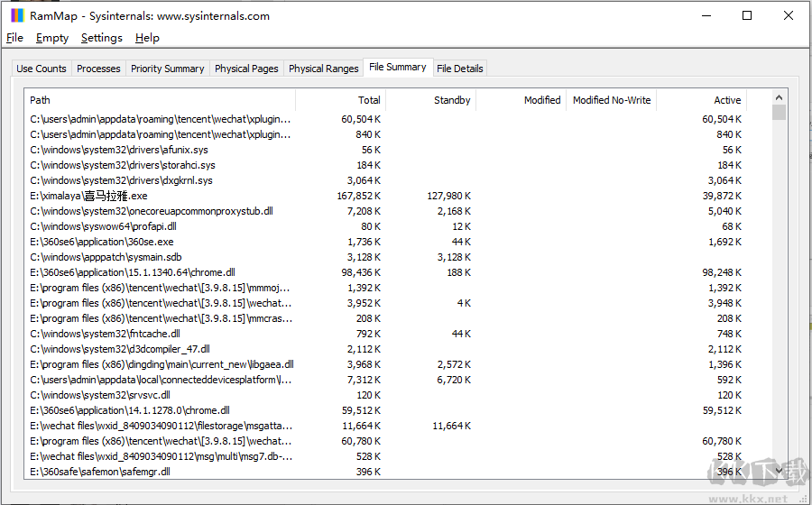Switch to the Processes tab
The width and height of the screenshot is (812, 505).
tap(98, 69)
